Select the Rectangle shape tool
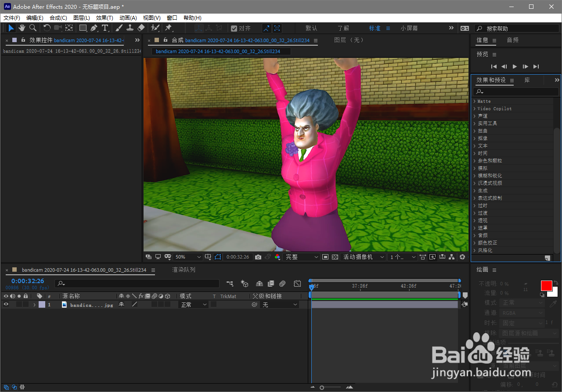This screenshot has width=562, height=392. tap(83, 28)
